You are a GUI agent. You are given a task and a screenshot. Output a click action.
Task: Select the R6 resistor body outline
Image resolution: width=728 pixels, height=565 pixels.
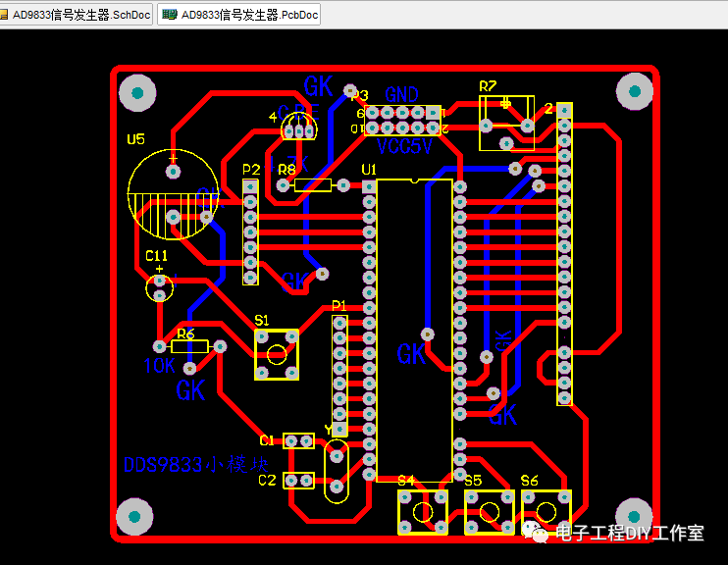pyautogui.click(x=189, y=346)
